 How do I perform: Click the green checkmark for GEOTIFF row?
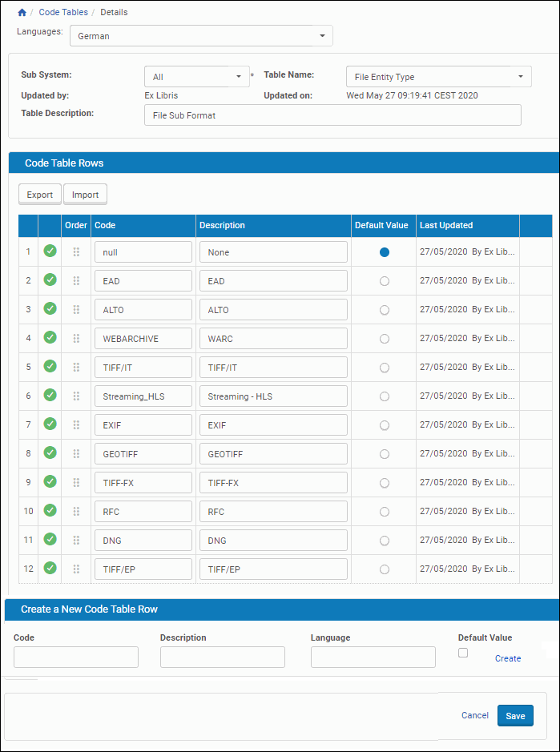coord(50,452)
